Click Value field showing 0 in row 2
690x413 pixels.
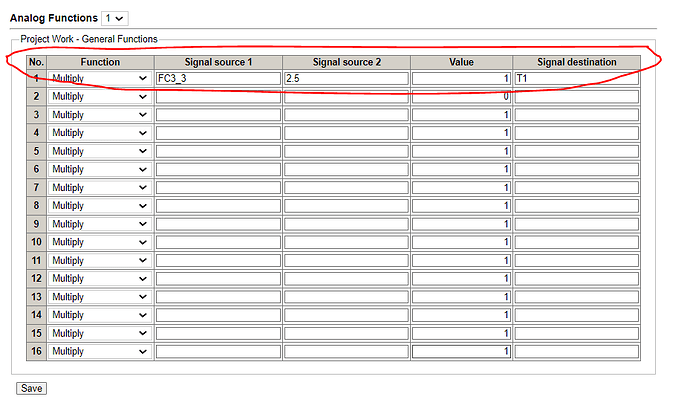[x=461, y=97]
